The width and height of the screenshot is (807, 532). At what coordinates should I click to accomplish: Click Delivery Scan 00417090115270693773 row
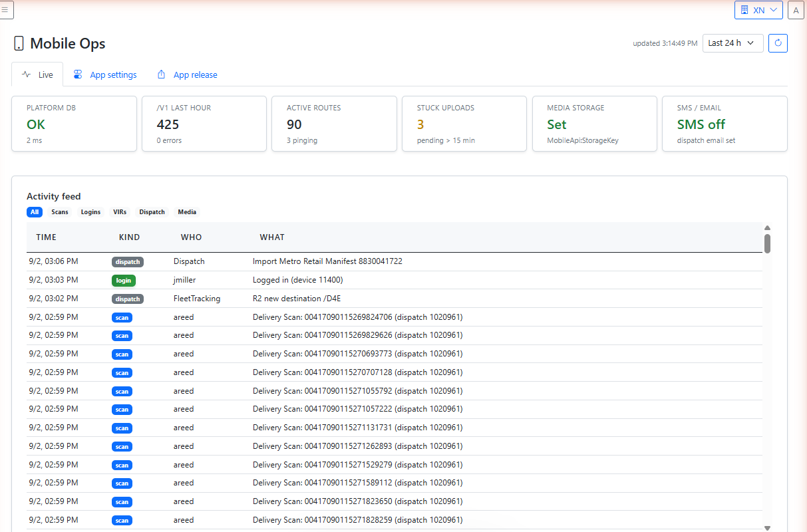coord(395,354)
